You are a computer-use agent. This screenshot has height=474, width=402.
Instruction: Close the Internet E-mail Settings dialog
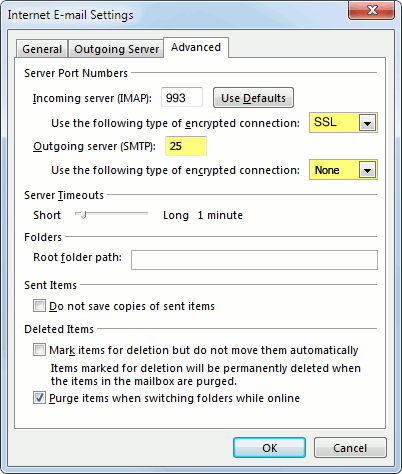pyautogui.click(x=372, y=10)
